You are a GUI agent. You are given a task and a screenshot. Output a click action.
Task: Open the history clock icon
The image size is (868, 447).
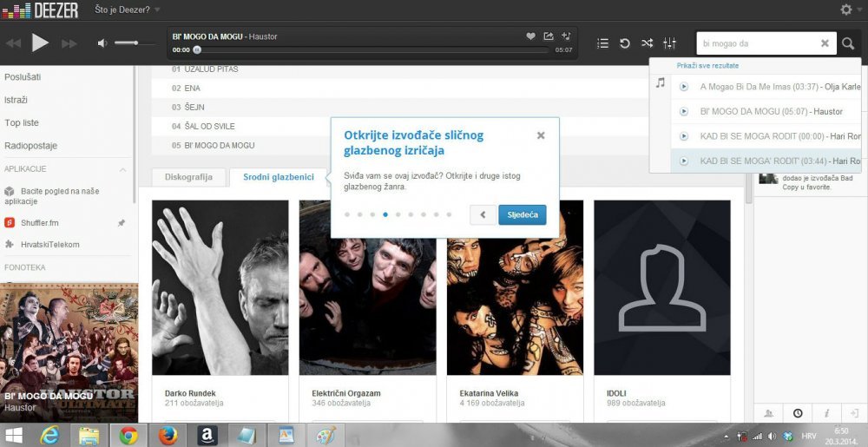point(798,412)
